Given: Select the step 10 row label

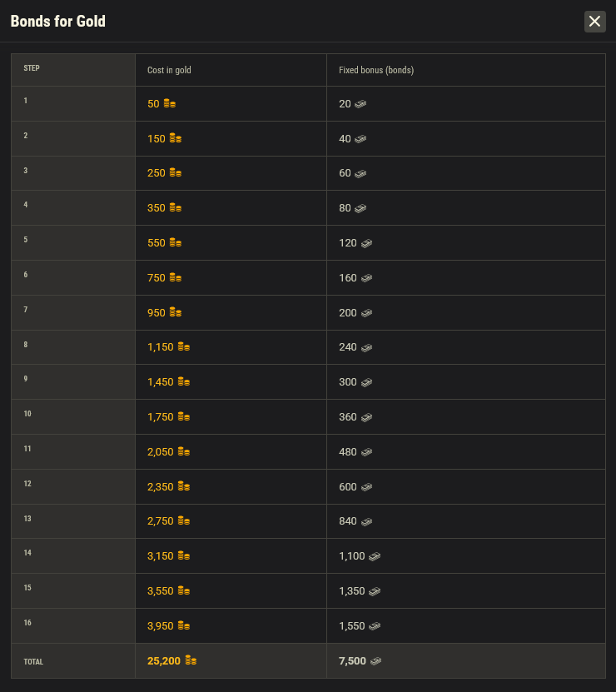Looking at the screenshot, I should pyautogui.click(x=27, y=414).
